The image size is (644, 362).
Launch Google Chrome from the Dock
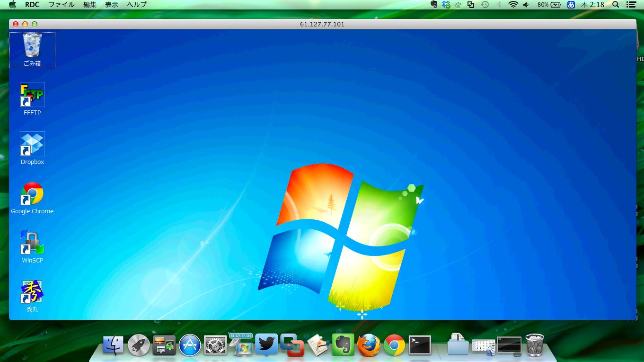point(394,345)
